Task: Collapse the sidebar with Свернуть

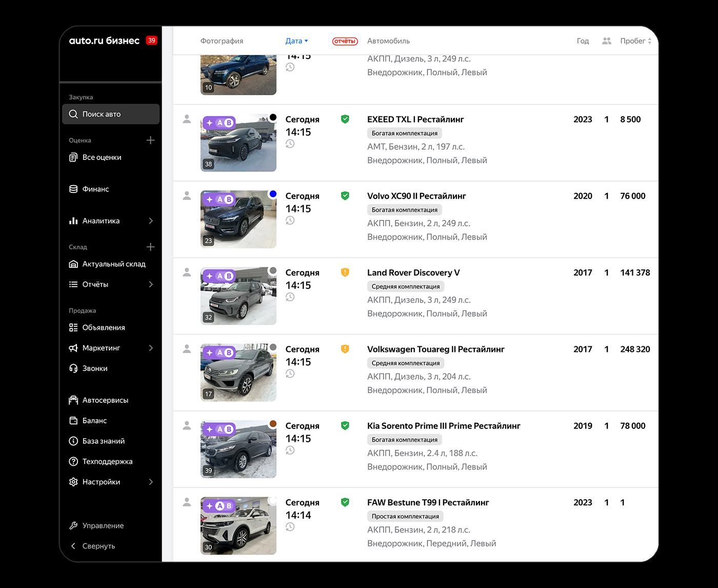Action: tap(92, 546)
